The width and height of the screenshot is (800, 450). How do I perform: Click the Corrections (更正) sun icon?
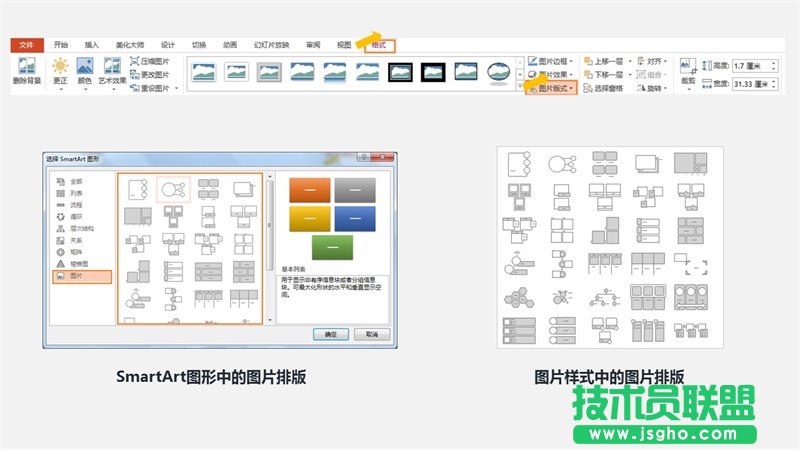pyautogui.click(x=60, y=66)
